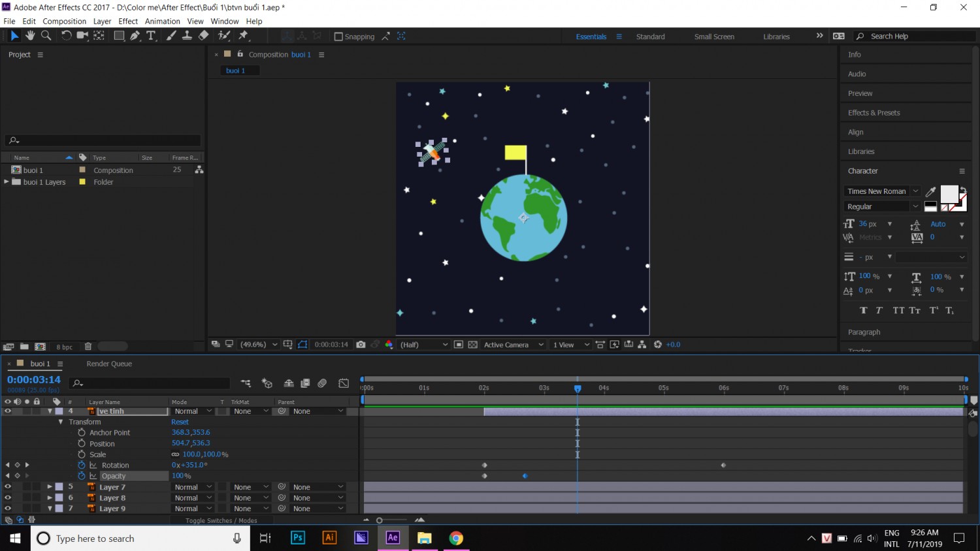
Task: Open the Times New Roman font dropdown
Action: [x=882, y=191]
